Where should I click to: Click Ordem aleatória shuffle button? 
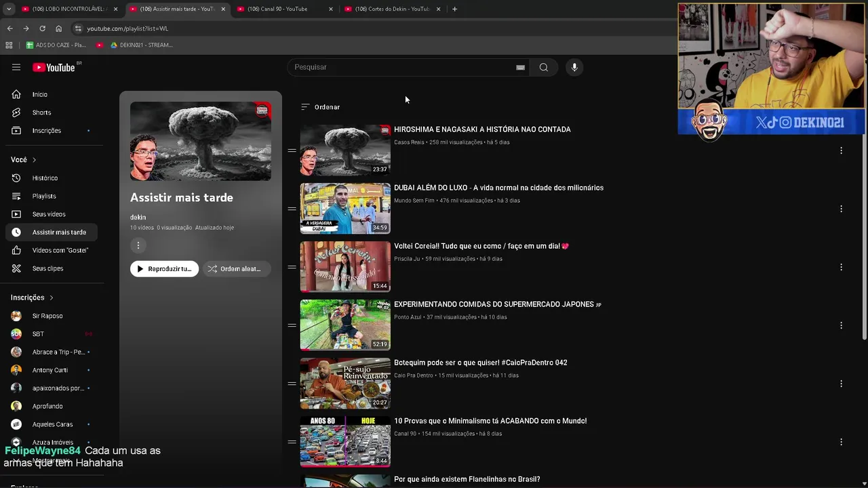pyautogui.click(x=237, y=269)
